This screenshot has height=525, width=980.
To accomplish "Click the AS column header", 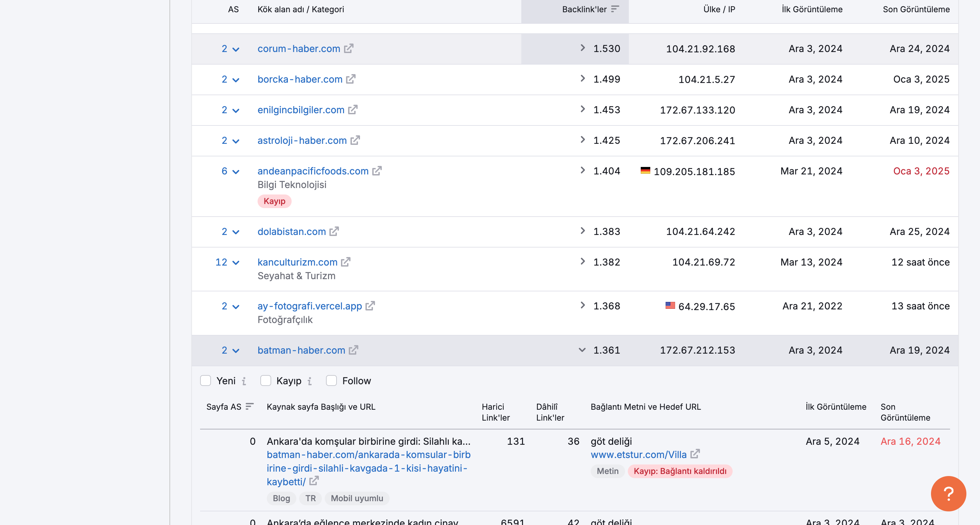I will (x=233, y=9).
